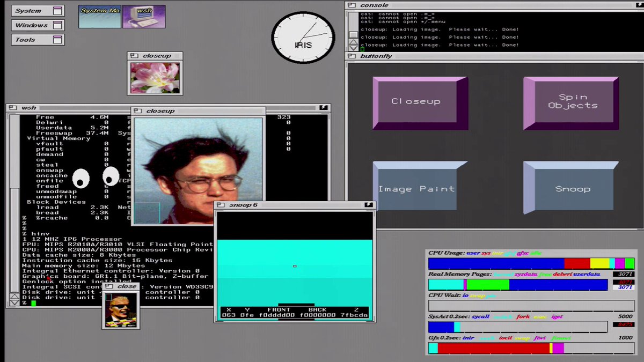Click the Gfx red ioctl bar segment
The height and width of the screenshot is (362, 644).
tap(494, 348)
